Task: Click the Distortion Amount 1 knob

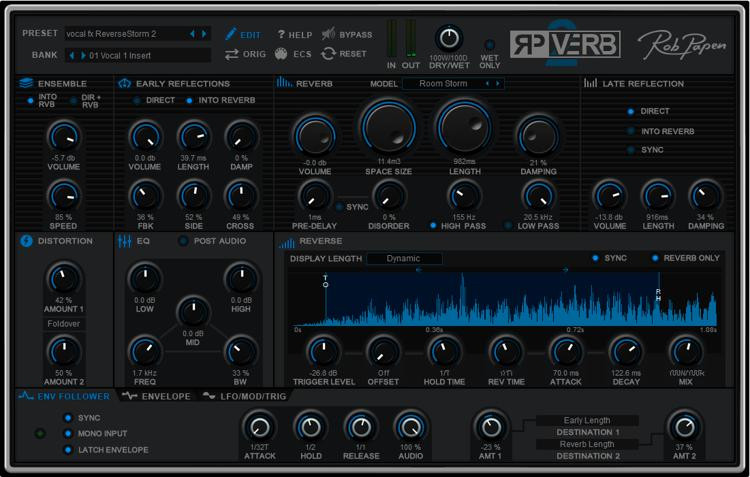Action: point(64,279)
